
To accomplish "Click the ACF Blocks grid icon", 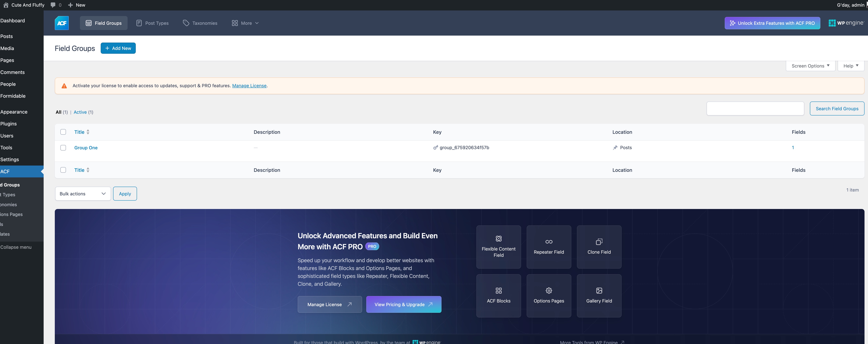I will (x=499, y=290).
